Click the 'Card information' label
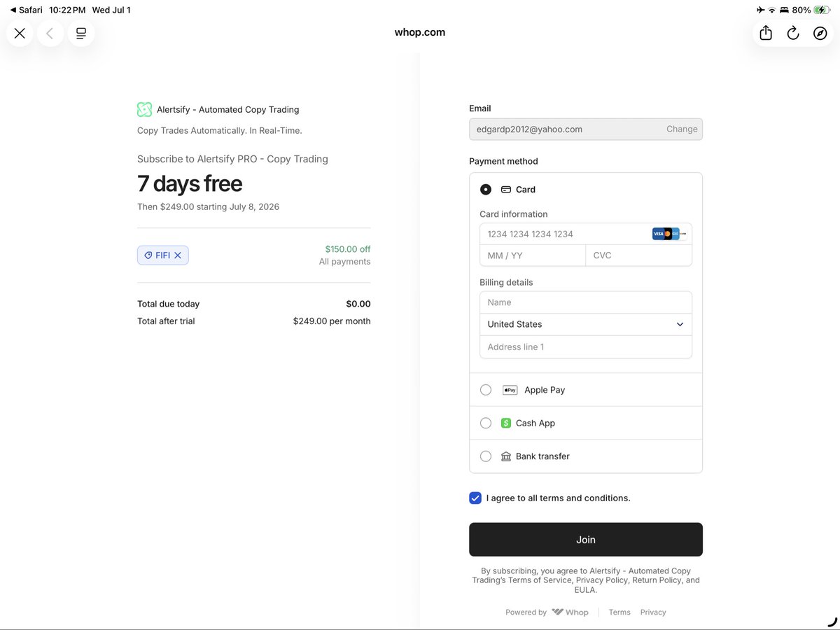Viewport: 840px width, 630px height. 514,214
